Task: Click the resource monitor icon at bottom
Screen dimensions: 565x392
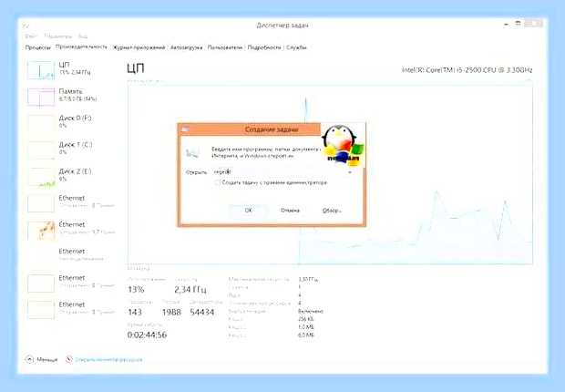Action: 69,359
